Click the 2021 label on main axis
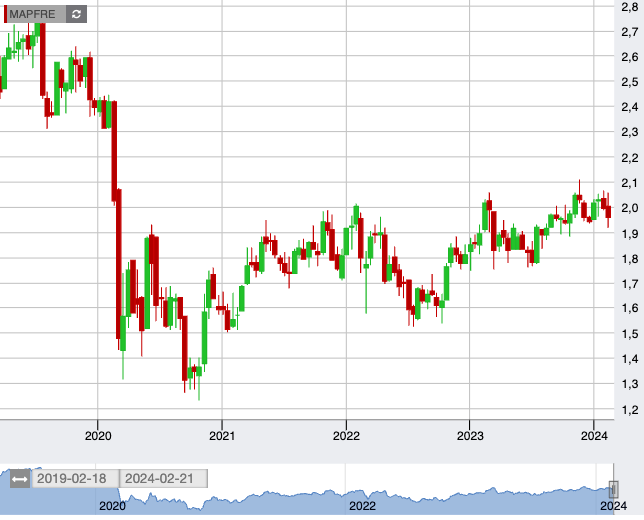The image size is (644, 520). pyautogui.click(x=222, y=436)
